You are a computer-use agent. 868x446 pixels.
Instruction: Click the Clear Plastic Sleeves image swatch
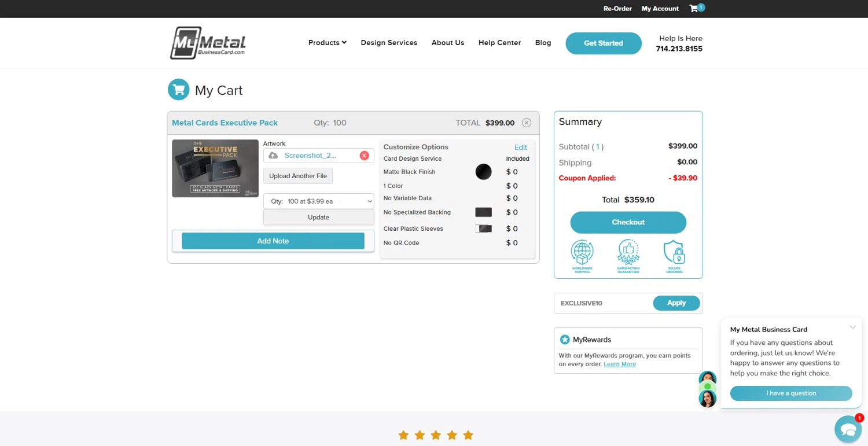(x=483, y=228)
